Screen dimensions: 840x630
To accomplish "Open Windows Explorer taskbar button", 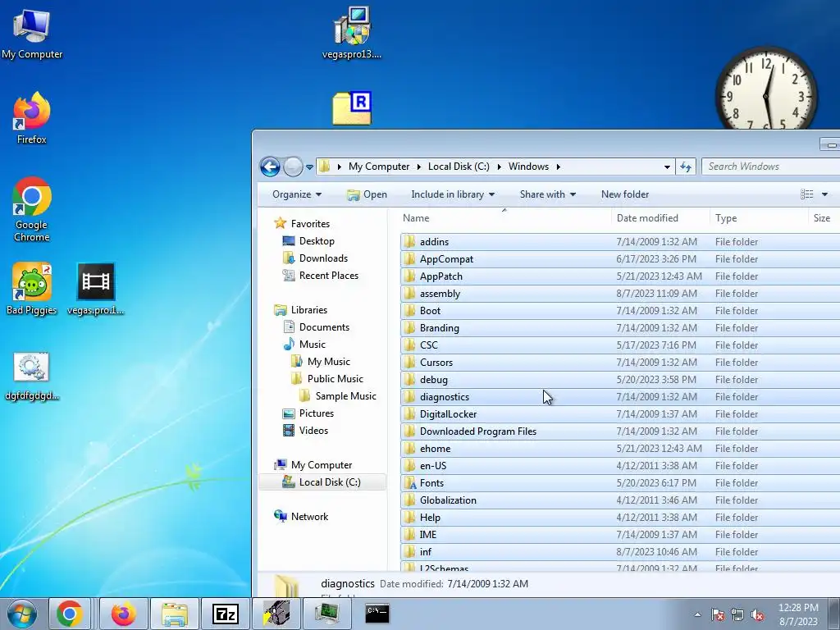I will point(175,614).
